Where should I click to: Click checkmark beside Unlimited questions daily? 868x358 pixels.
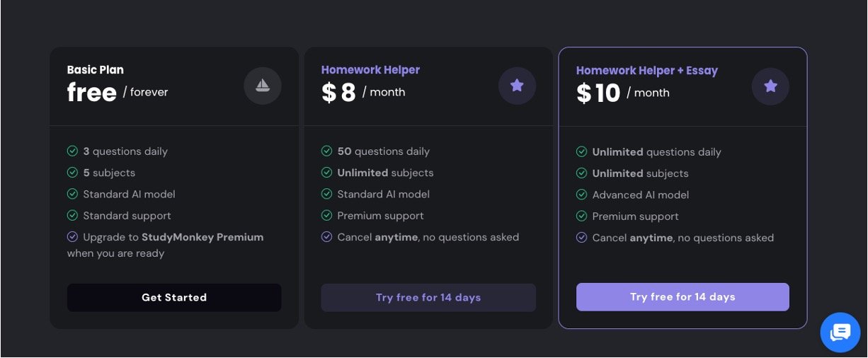[581, 152]
